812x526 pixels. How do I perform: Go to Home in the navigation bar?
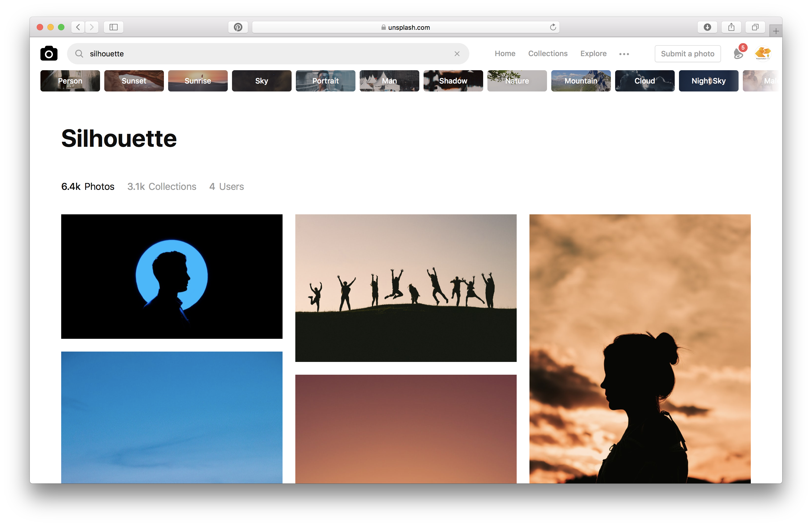tap(505, 53)
